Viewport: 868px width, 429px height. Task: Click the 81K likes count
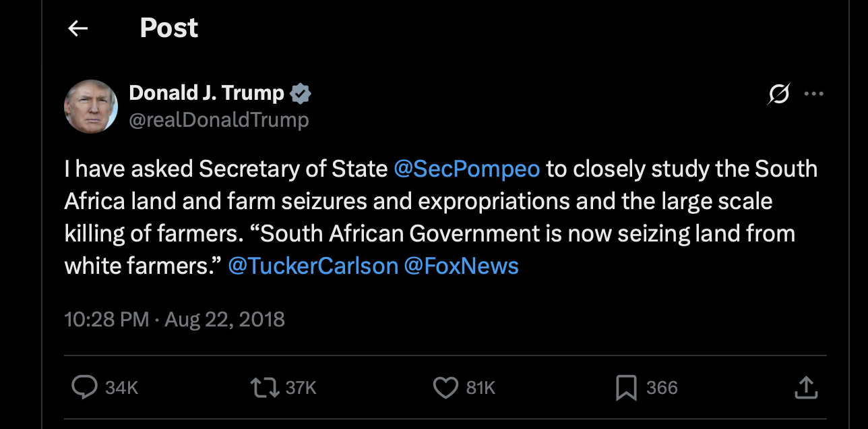click(x=481, y=388)
